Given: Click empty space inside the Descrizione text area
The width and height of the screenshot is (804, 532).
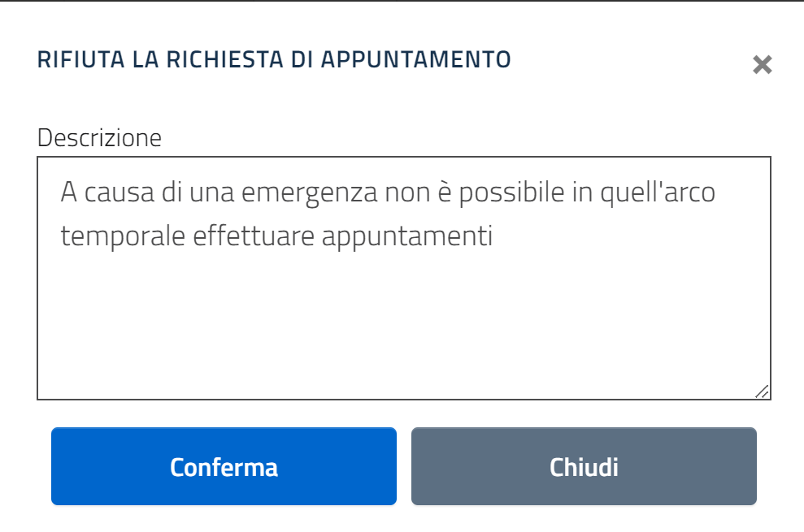Looking at the screenshot, I should tap(403, 325).
